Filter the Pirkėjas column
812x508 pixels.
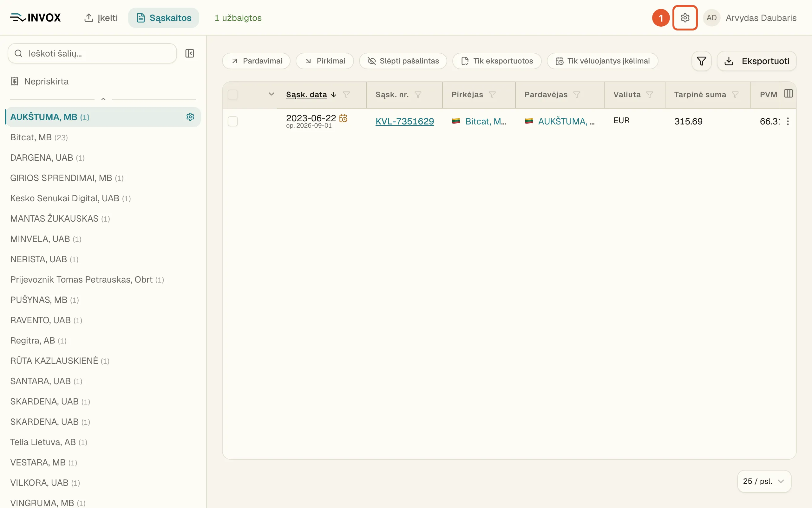492,95
